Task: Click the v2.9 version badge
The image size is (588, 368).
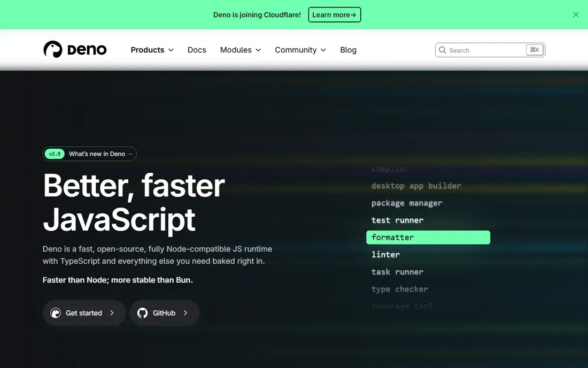Action: 55,154
